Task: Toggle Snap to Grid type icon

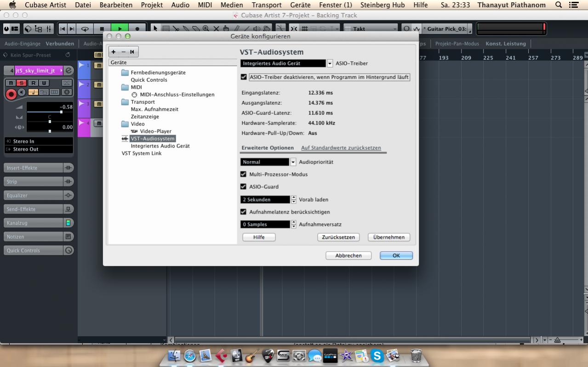Action: pos(304,28)
